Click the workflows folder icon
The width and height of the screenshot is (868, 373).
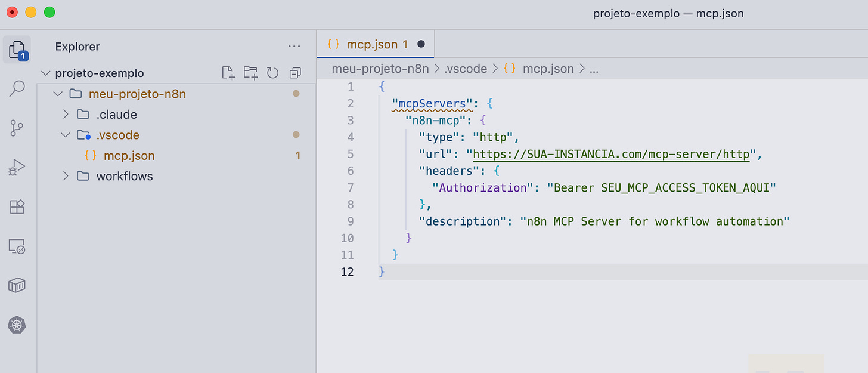coord(83,176)
